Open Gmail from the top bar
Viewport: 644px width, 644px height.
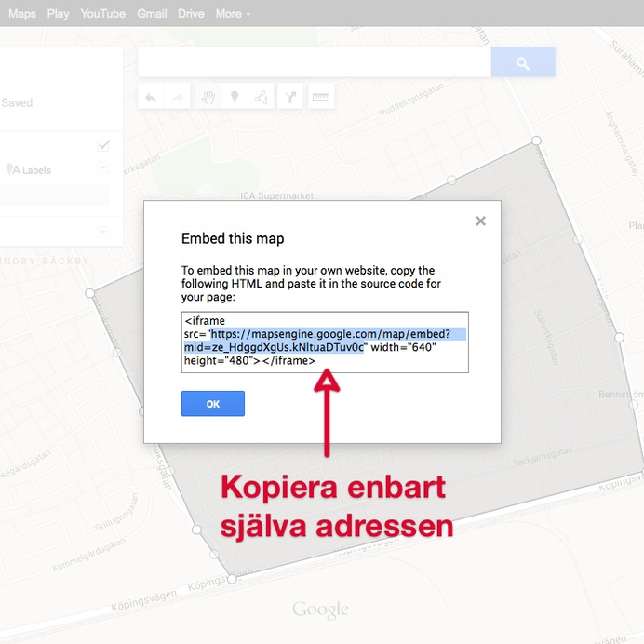[152, 14]
